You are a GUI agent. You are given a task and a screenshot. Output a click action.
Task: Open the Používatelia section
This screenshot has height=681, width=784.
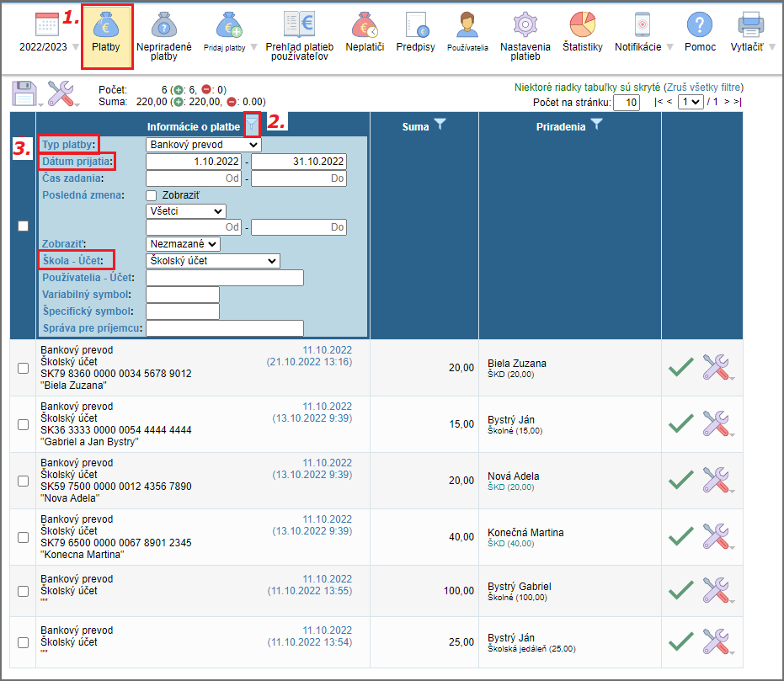(467, 32)
